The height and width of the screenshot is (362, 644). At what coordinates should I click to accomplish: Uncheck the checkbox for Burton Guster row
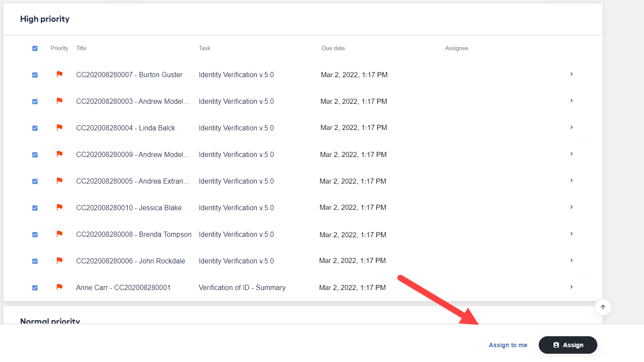(x=35, y=75)
